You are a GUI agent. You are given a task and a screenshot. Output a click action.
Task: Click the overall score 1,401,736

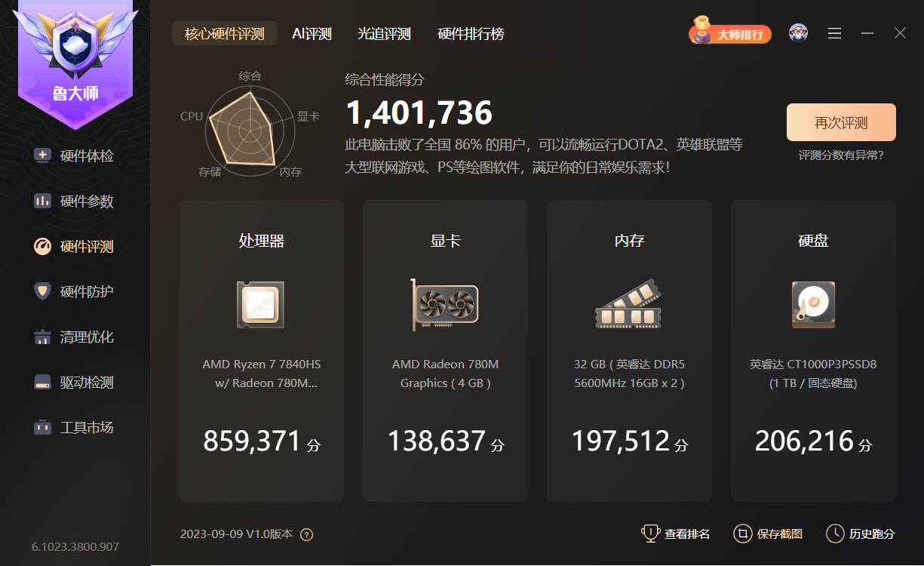[x=419, y=113]
